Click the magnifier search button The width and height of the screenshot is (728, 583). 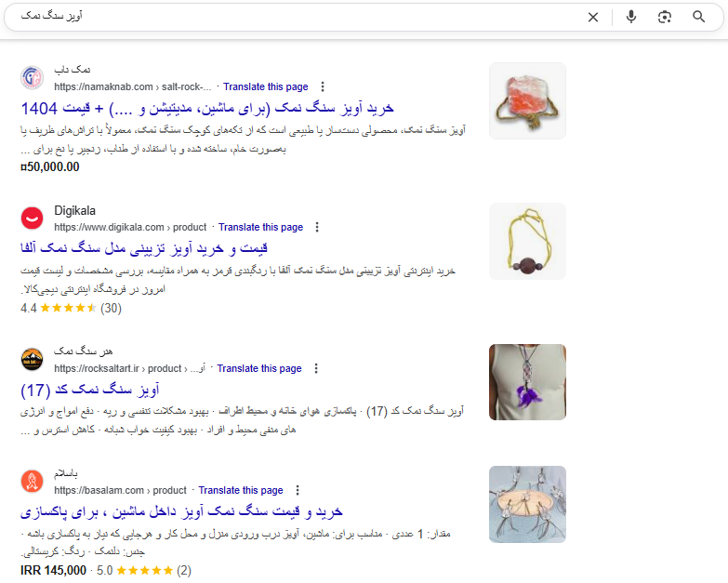[x=698, y=17]
